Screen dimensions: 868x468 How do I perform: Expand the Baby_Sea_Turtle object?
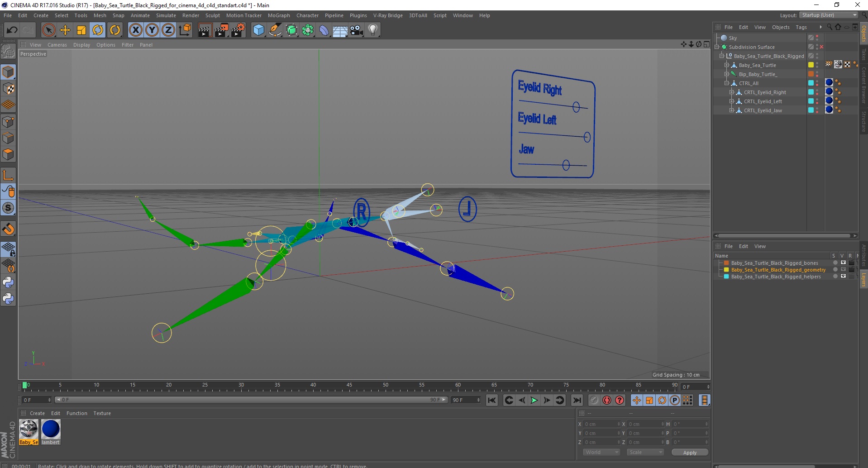(x=727, y=65)
